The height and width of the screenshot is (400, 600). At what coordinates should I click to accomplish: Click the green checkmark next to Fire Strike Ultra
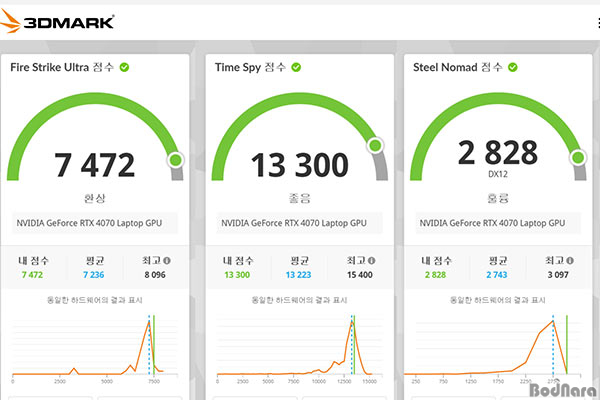tap(124, 67)
